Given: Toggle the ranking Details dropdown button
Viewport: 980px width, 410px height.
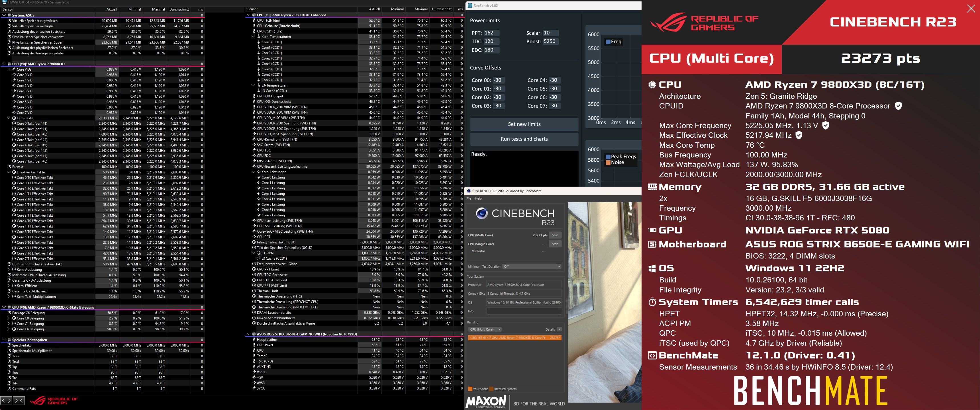Looking at the screenshot, I should tap(559, 329).
